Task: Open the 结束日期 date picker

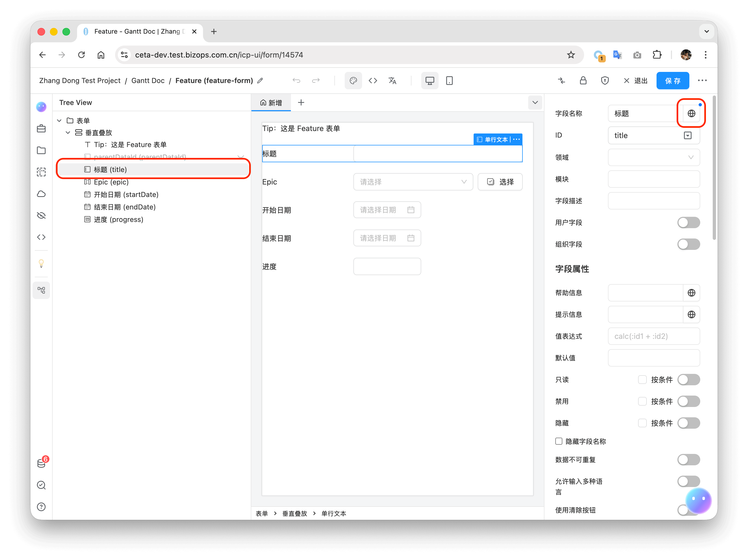Action: click(387, 238)
